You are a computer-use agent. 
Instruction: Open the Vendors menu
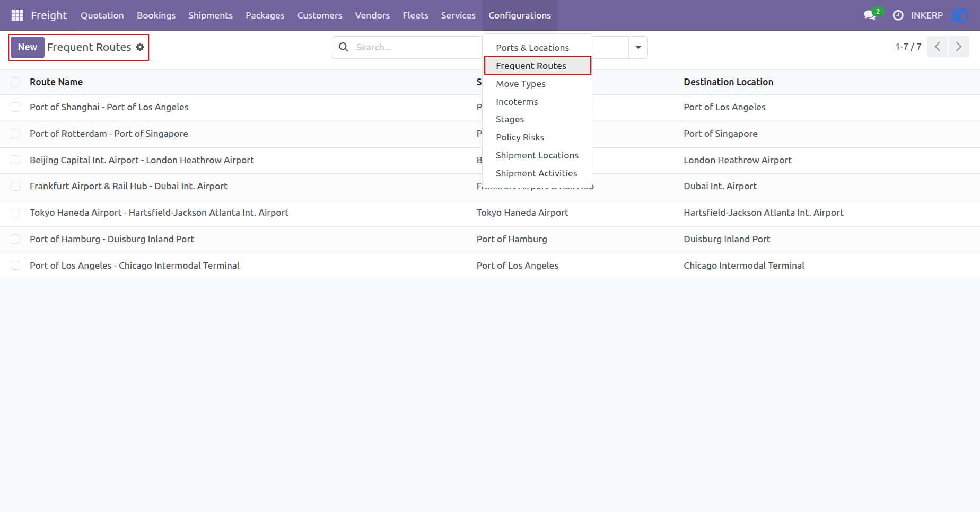(x=372, y=15)
